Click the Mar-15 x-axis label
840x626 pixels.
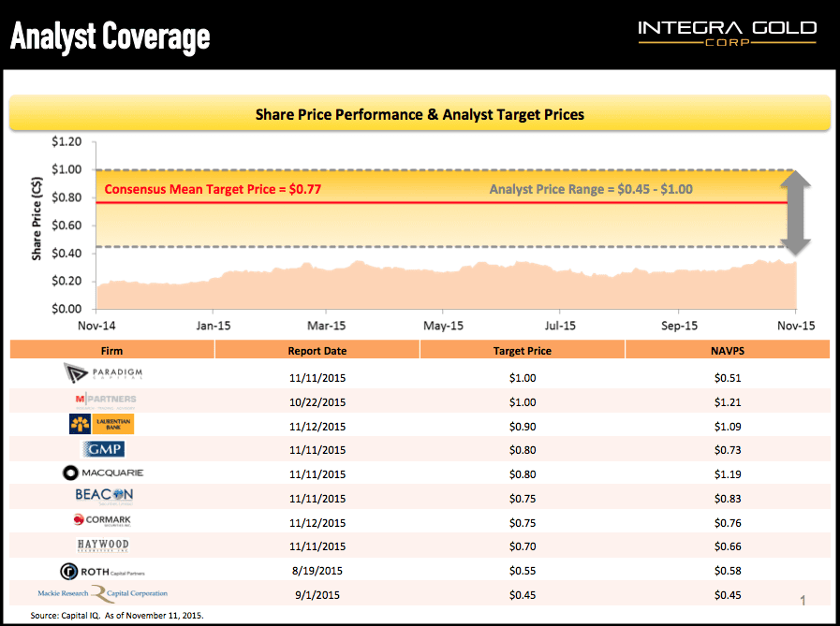(x=326, y=326)
